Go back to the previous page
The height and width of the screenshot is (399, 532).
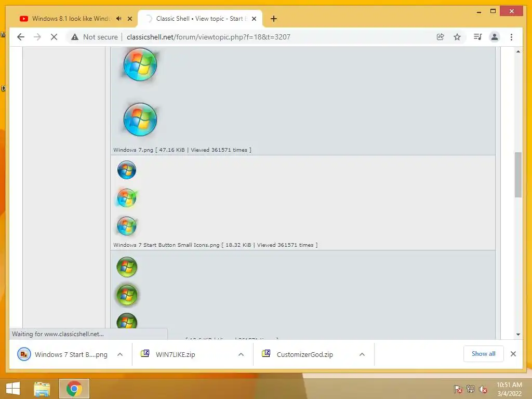21,37
